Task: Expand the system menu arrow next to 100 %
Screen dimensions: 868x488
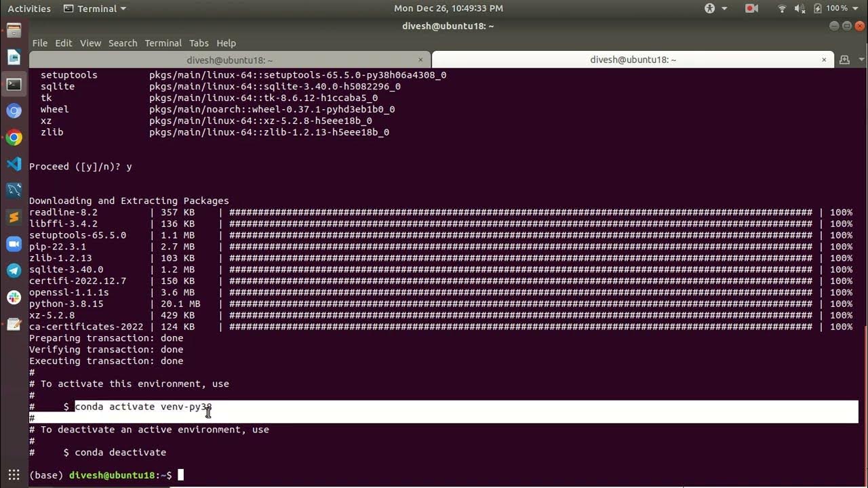Action: 856,8
